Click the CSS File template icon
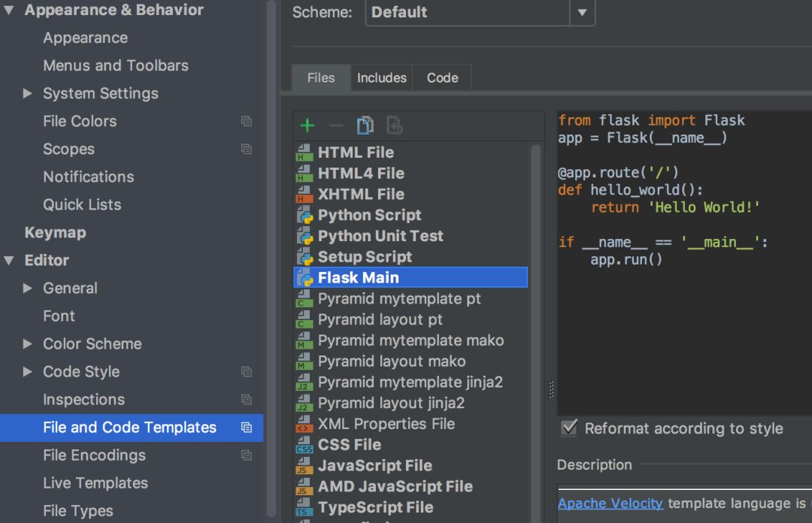The width and height of the screenshot is (812, 523). click(304, 445)
